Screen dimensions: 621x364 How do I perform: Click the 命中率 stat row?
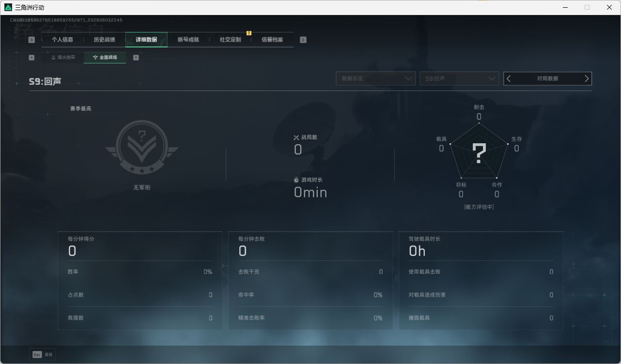pos(310,295)
